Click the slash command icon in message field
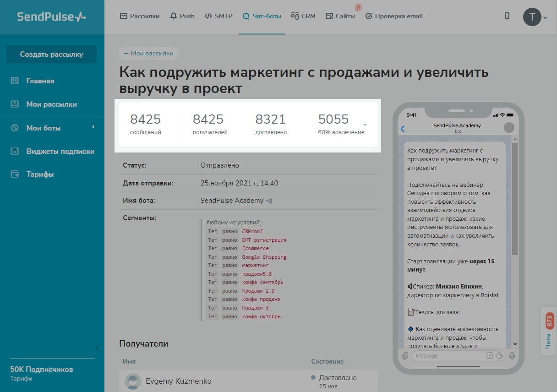 (x=490, y=355)
